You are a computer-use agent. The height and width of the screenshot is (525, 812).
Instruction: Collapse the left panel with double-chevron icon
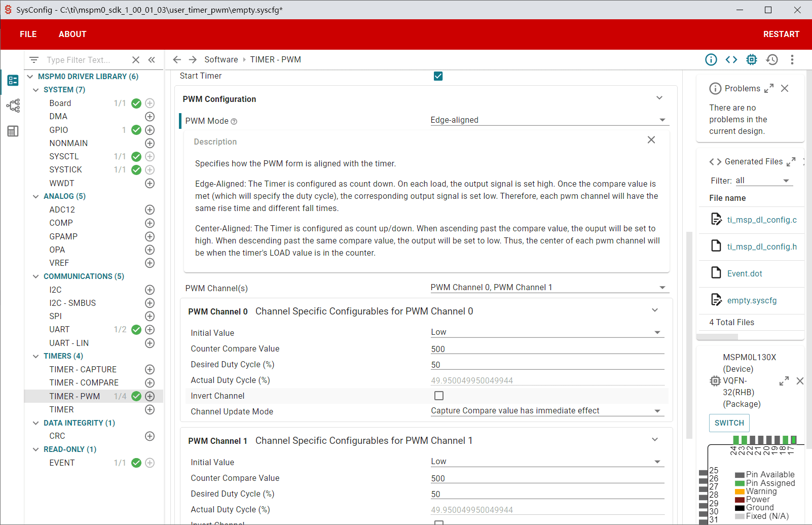[152, 60]
